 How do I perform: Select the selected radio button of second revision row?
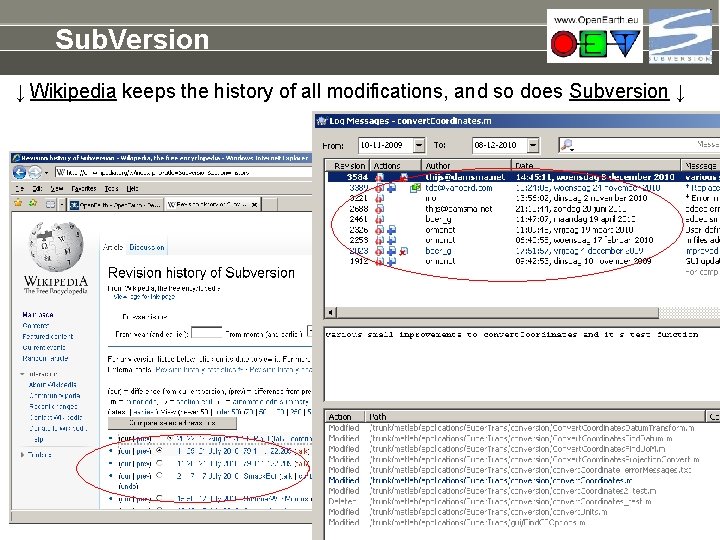[x=159, y=450]
